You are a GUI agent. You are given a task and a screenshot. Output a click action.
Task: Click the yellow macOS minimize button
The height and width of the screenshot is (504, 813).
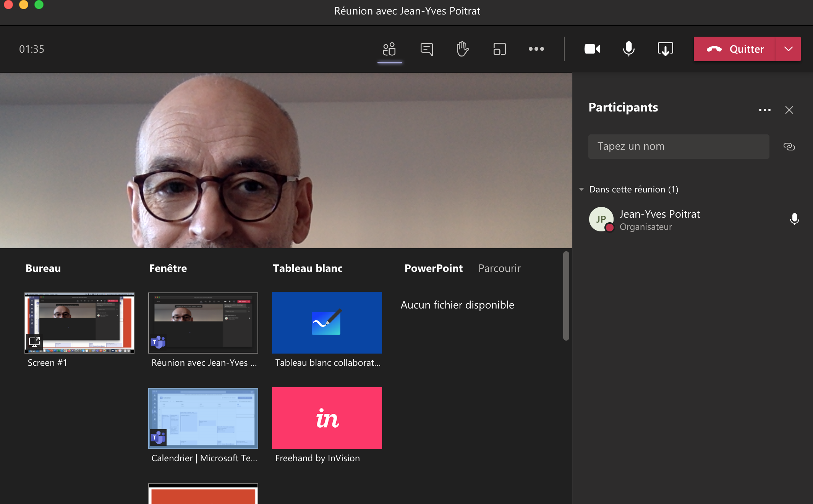(24, 4)
